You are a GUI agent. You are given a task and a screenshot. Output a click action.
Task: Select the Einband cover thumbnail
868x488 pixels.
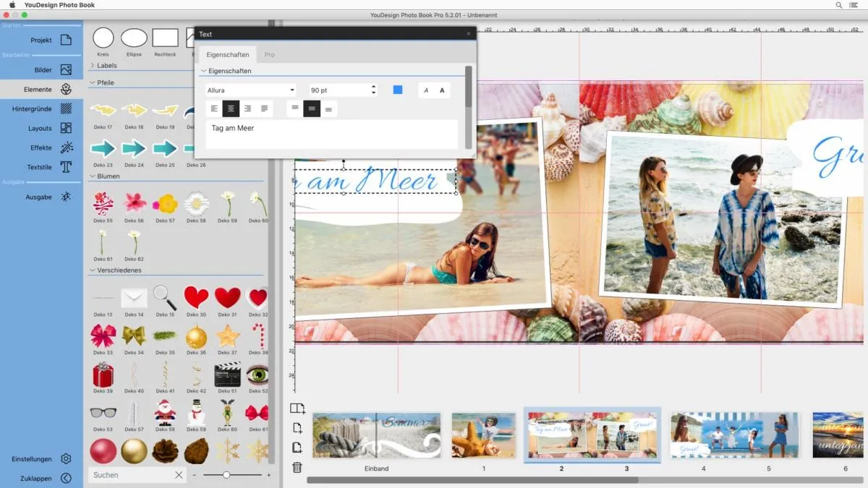[x=376, y=436]
